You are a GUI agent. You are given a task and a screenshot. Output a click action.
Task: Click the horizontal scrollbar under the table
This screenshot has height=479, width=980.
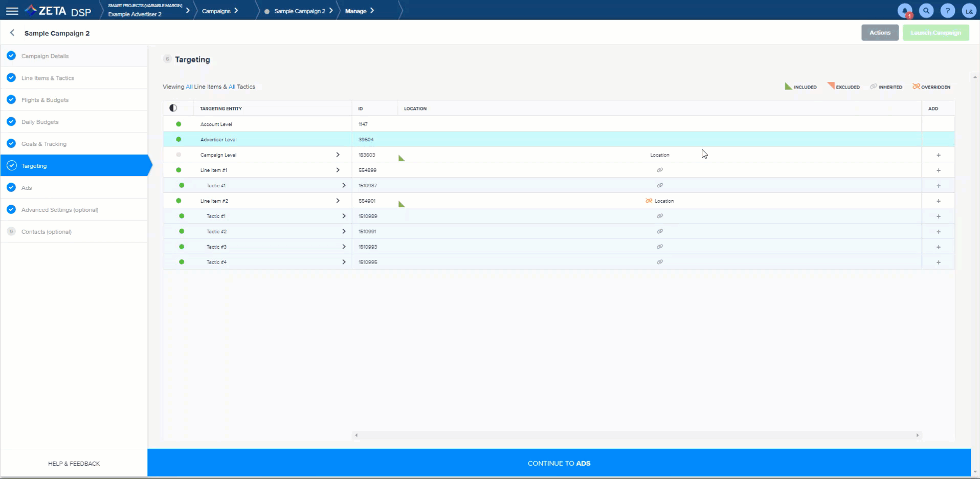(636, 435)
